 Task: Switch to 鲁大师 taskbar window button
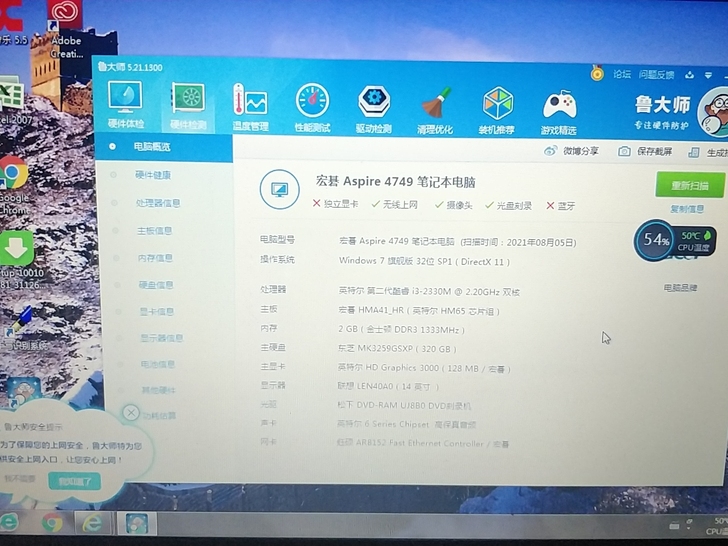[136, 523]
